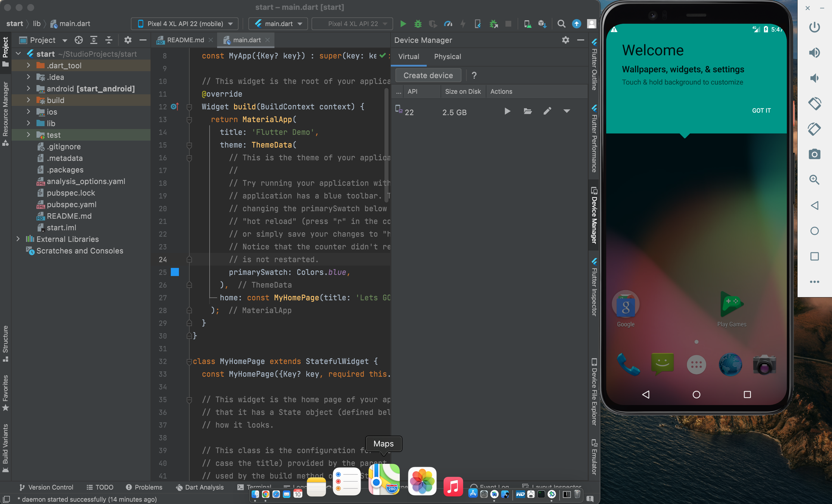Click the emulator power button

tap(814, 27)
